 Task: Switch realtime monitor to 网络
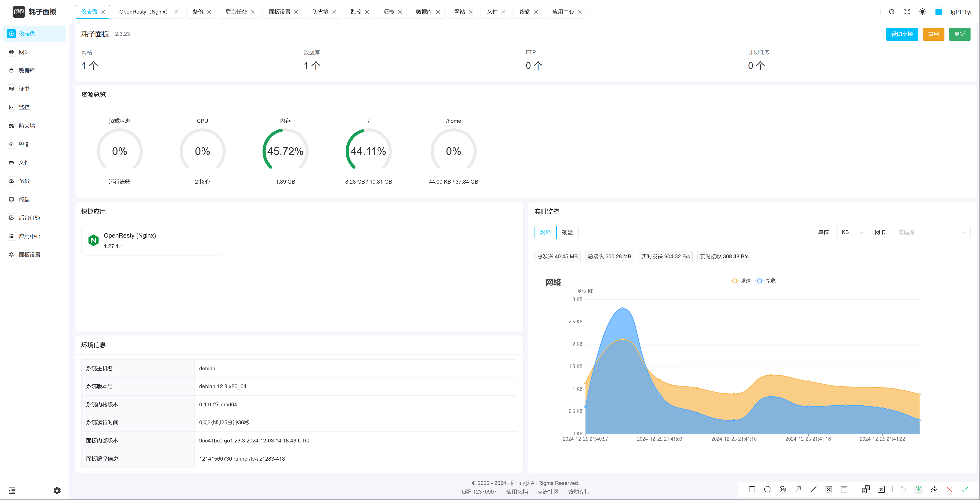click(x=545, y=232)
